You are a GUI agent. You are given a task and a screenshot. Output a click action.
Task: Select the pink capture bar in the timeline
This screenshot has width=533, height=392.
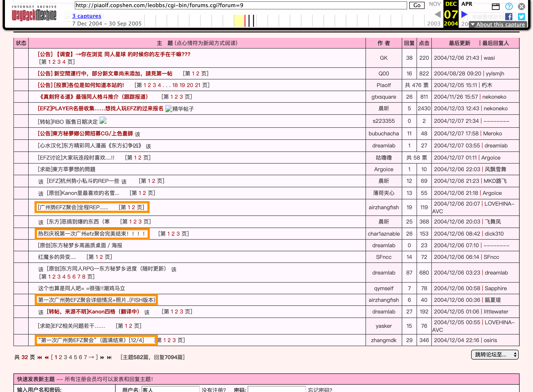click(245, 21)
